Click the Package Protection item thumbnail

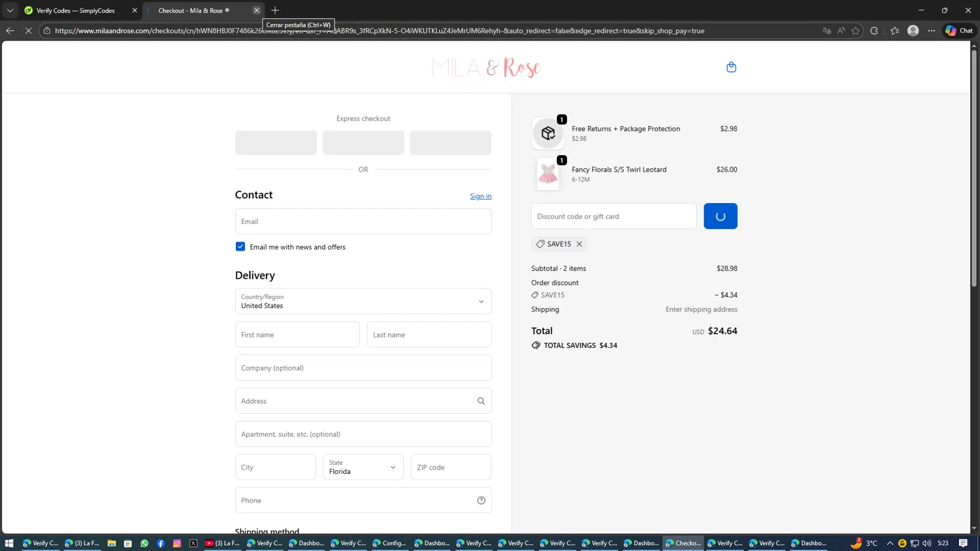(x=548, y=133)
